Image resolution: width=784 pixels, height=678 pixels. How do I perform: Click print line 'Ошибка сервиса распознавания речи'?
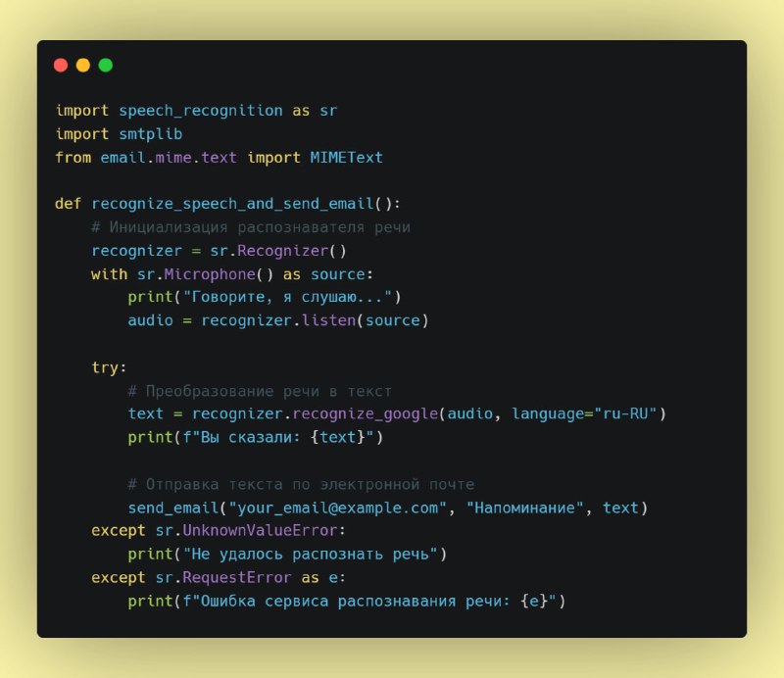(347, 601)
